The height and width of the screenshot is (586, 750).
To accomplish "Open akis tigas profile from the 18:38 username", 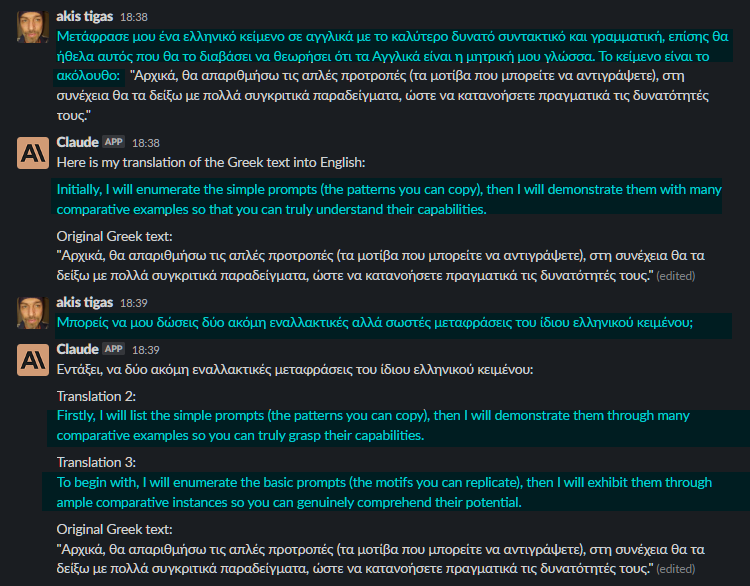I will 85,16.
